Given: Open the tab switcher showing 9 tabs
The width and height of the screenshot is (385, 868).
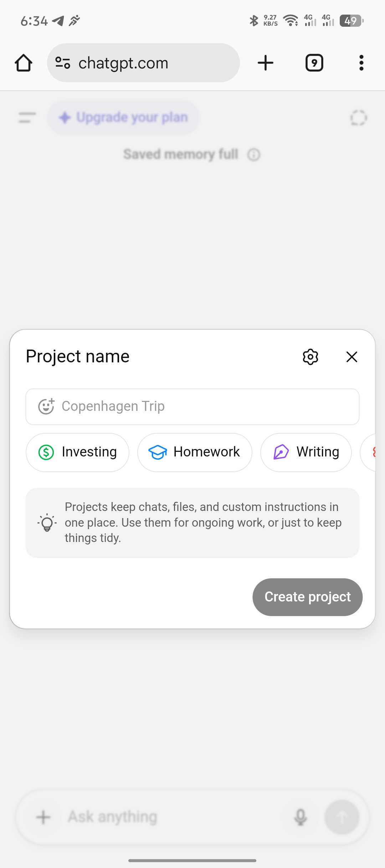Looking at the screenshot, I should pyautogui.click(x=314, y=63).
